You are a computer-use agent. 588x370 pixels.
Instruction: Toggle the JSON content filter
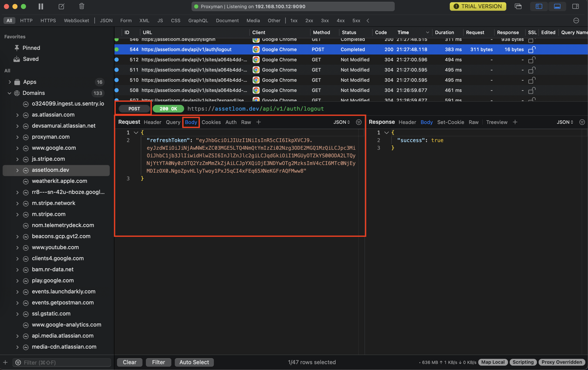pyautogui.click(x=106, y=20)
